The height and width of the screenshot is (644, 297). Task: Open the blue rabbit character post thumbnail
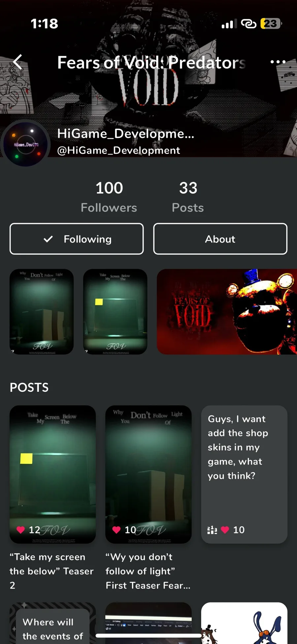[x=244, y=623]
